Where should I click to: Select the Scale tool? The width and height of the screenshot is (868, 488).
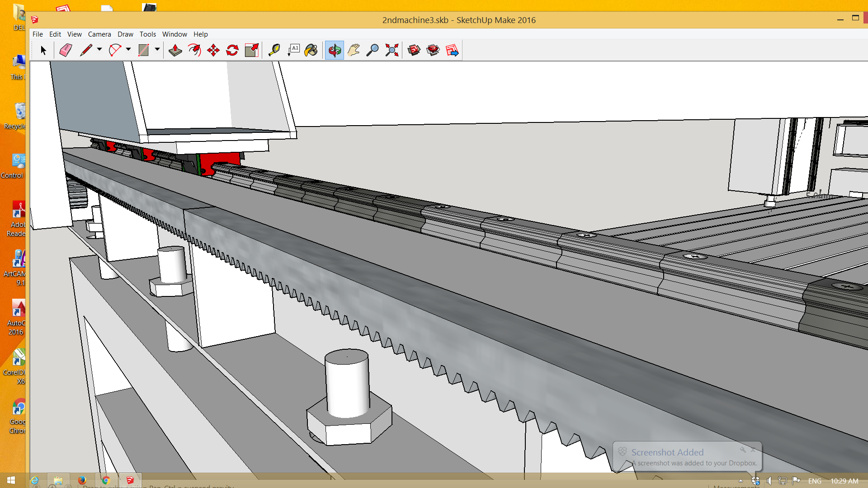[x=251, y=50]
